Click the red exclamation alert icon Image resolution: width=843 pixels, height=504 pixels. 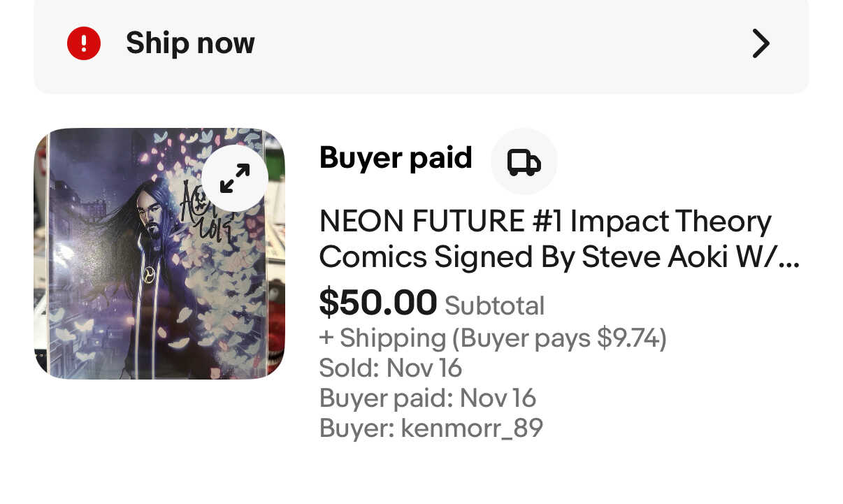pyautogui.click(x=84, y=43)
